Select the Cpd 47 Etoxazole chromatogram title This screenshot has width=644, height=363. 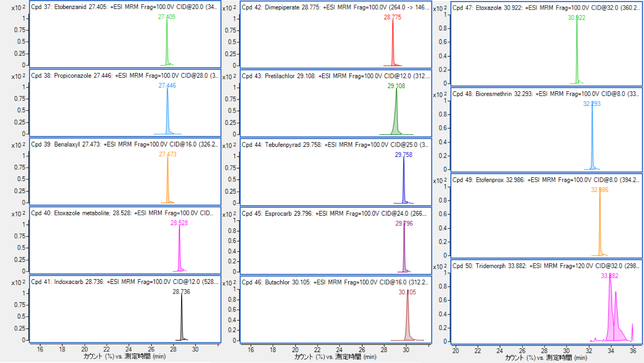546,8
